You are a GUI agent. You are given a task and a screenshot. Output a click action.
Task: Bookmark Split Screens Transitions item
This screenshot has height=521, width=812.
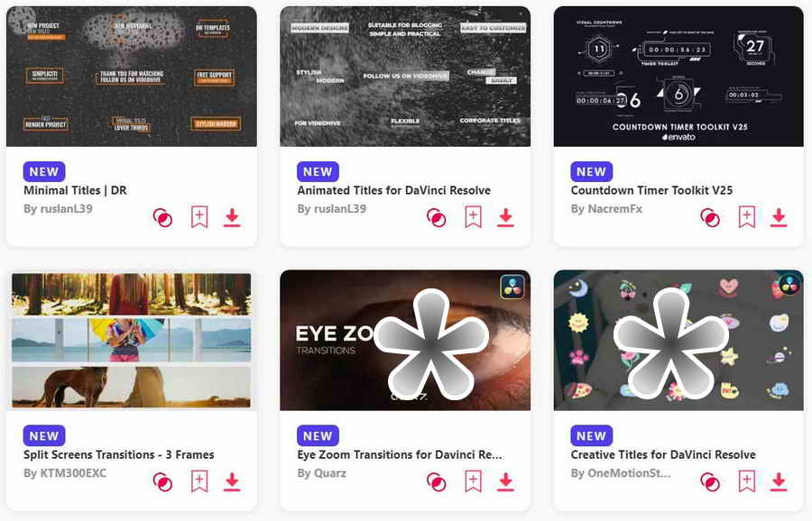(x=199, y=481)
